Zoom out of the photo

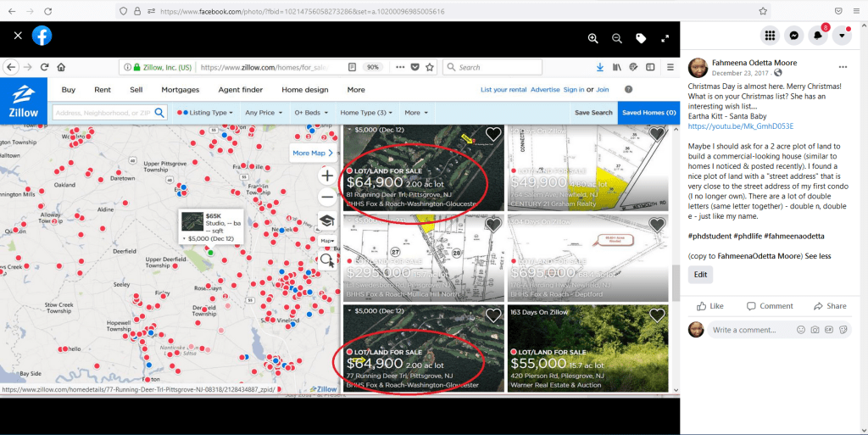point(617,38)
